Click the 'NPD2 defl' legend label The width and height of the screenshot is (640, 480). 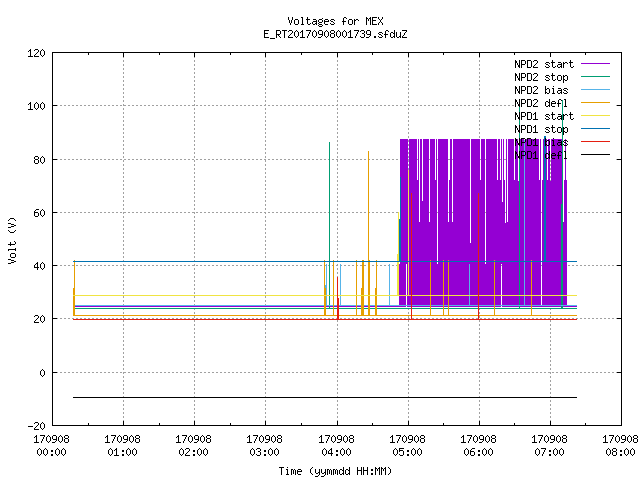coord(541,103)
